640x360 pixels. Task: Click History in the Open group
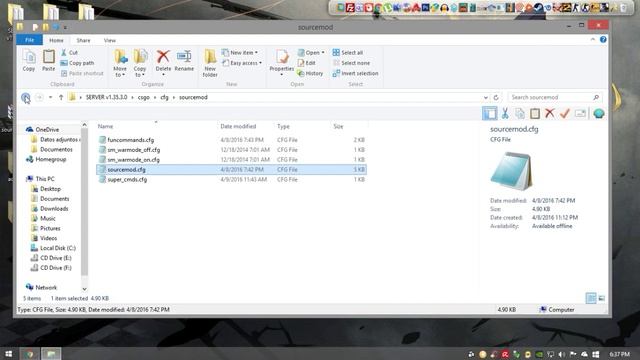310,73
